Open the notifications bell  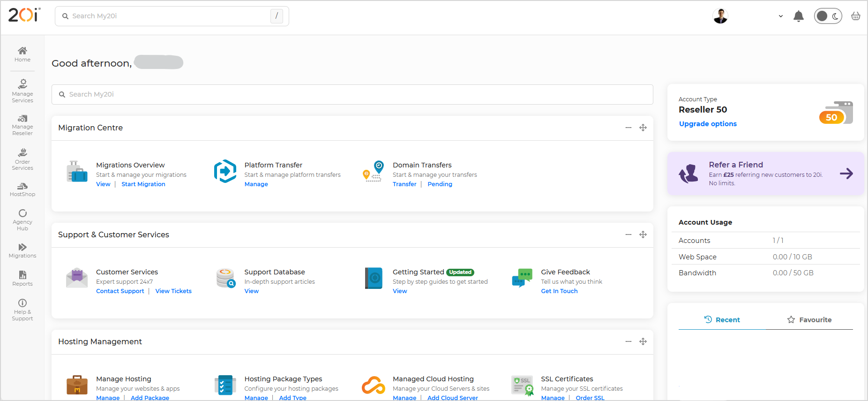[x=799, y=16]
